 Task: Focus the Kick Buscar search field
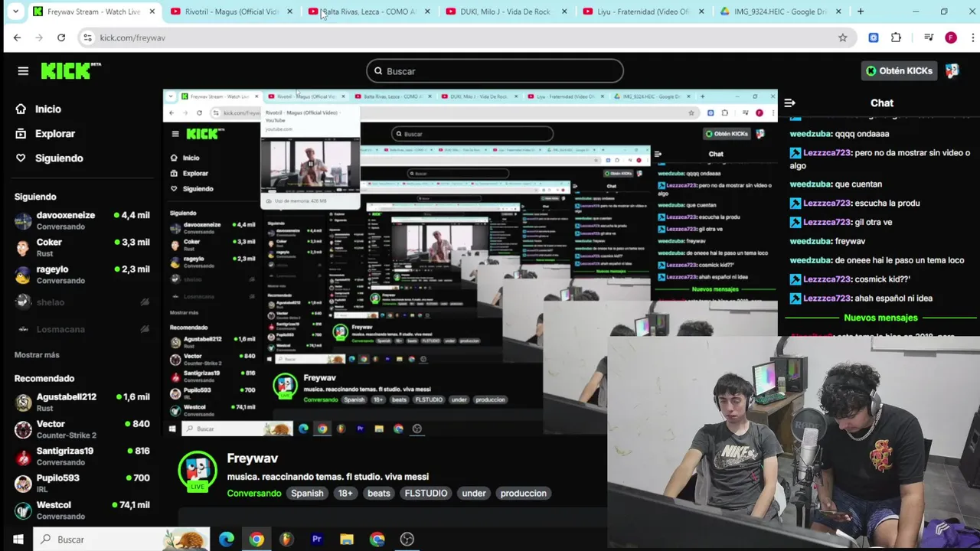pos(495,71)
